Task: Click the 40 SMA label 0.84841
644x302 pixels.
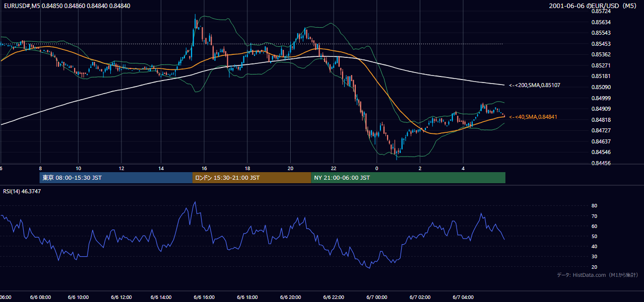Action: coord(533,117)
